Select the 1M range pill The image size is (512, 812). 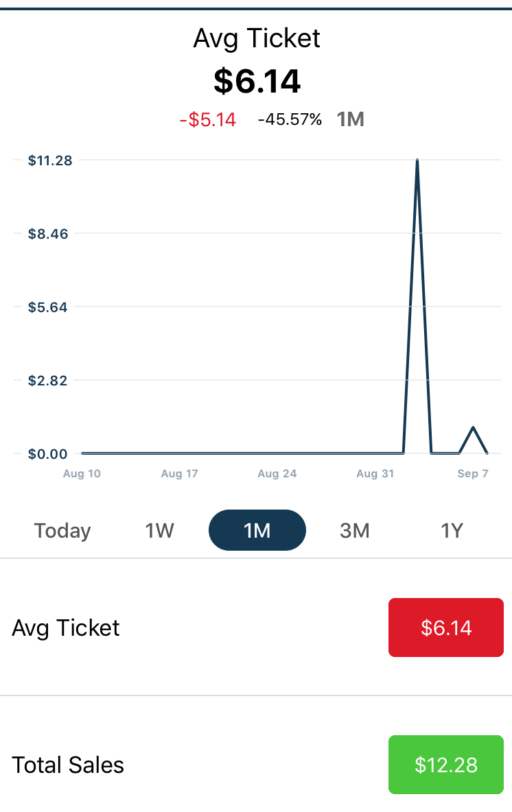tap(257, 530)
